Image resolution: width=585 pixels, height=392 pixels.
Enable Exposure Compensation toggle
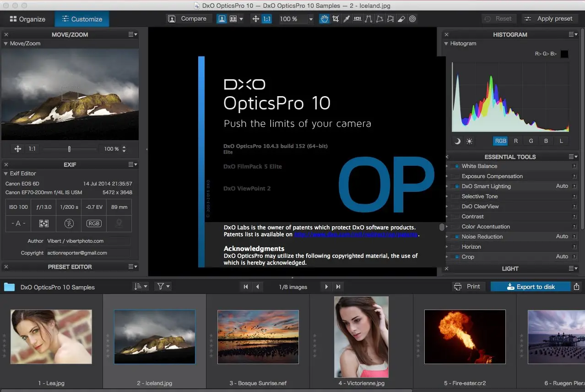tap(455, 176)
